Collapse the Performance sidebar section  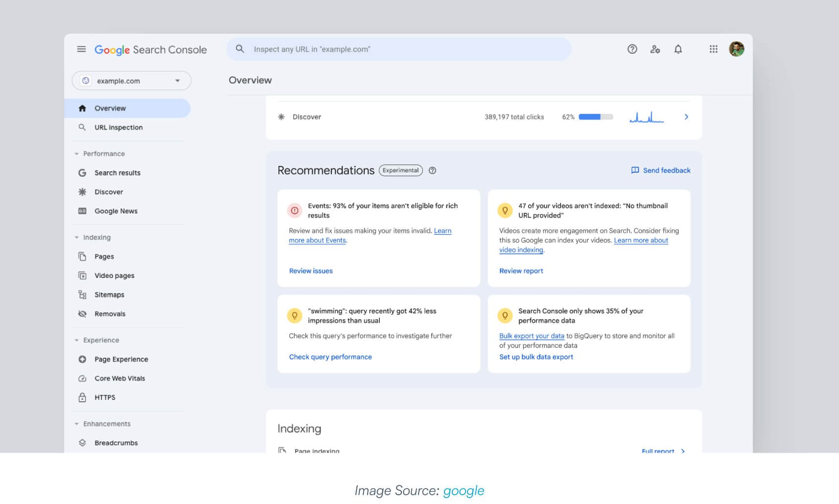coord(76,154)
